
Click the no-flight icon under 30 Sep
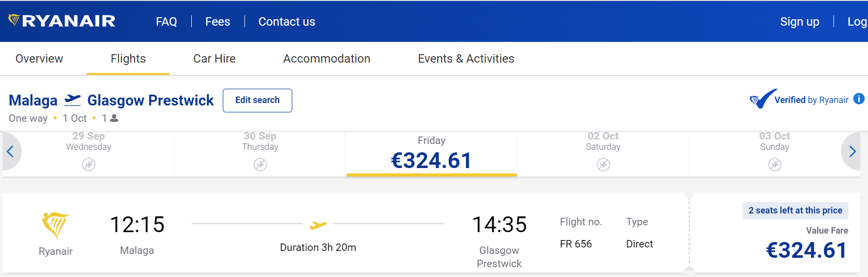pyautogui.click(x=260, y=165)
